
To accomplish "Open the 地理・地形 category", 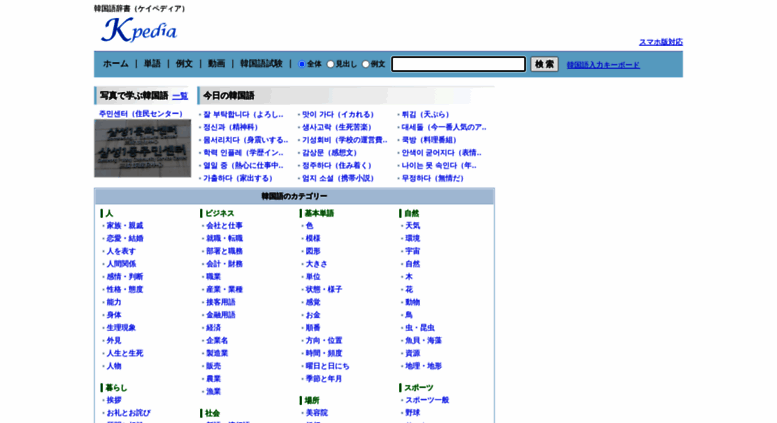I will click(424, 367).
